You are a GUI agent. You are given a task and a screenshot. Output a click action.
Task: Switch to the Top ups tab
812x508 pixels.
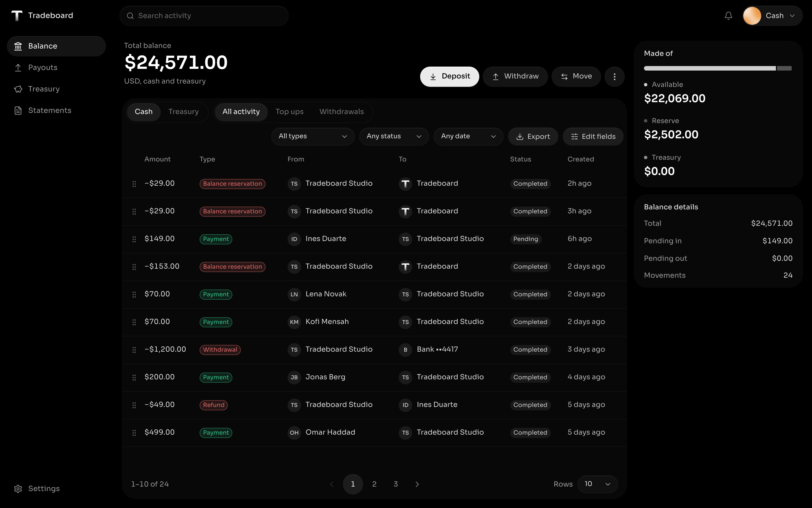coord(290,111)
